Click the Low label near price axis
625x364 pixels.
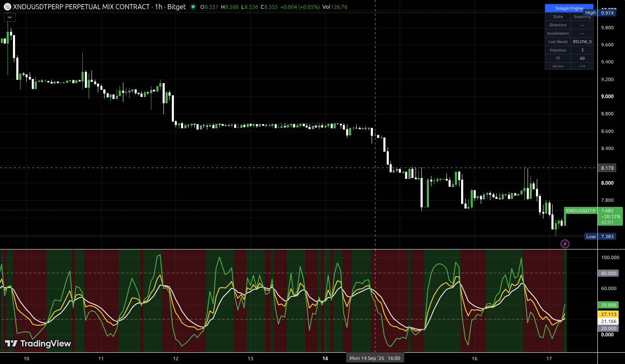tap(591, 237)
